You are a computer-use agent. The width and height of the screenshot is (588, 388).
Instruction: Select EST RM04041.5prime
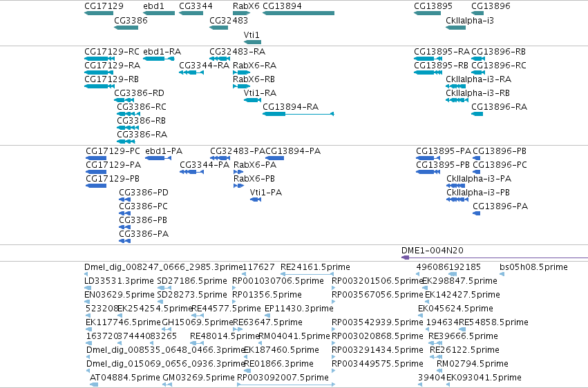click(260, 343)
